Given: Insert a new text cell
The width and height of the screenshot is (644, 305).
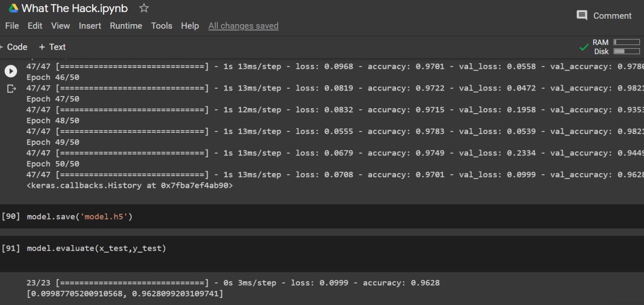Looking at the screenshot, I should click(52, 47).
